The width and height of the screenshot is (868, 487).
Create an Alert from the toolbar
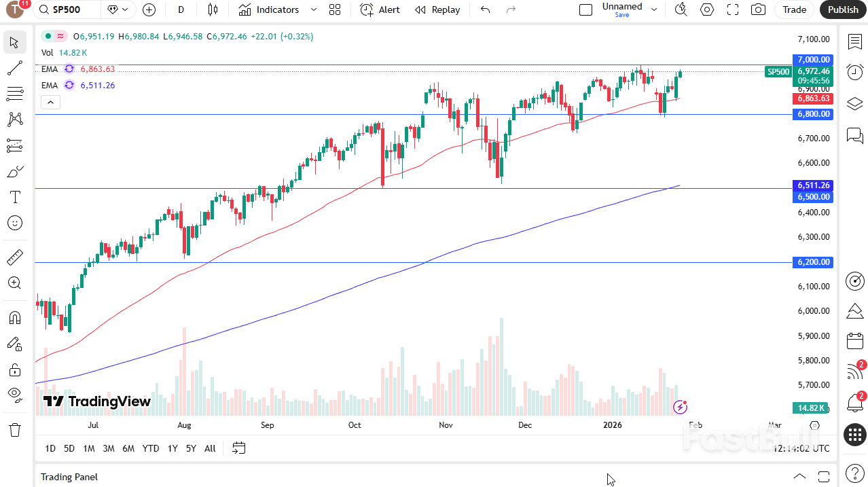pos(379,10)
